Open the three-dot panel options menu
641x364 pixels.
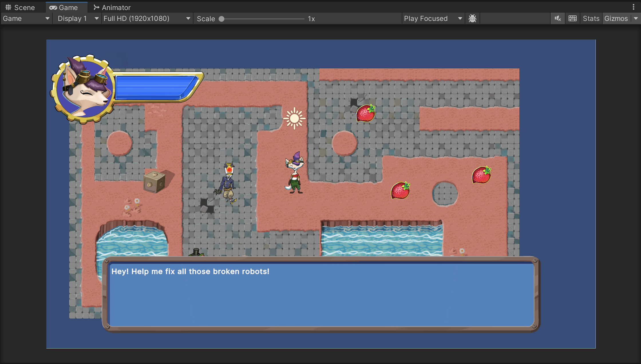tap(633, 7)
